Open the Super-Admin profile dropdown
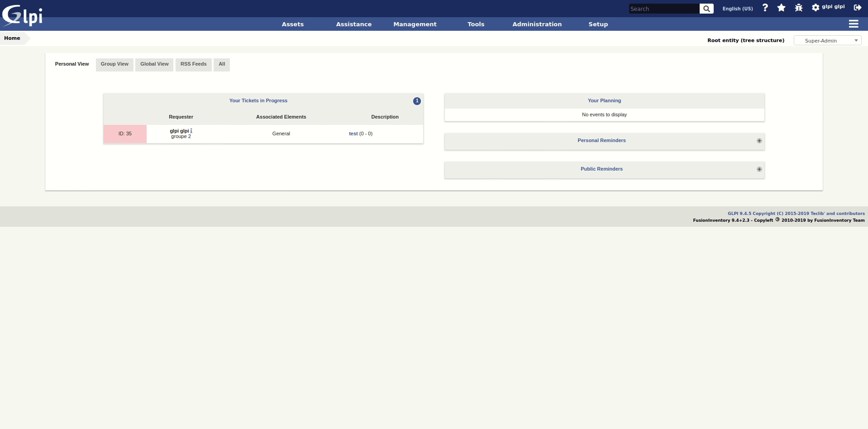The height and width of the screenshot is (429, 868). click(x=828, y=40)
